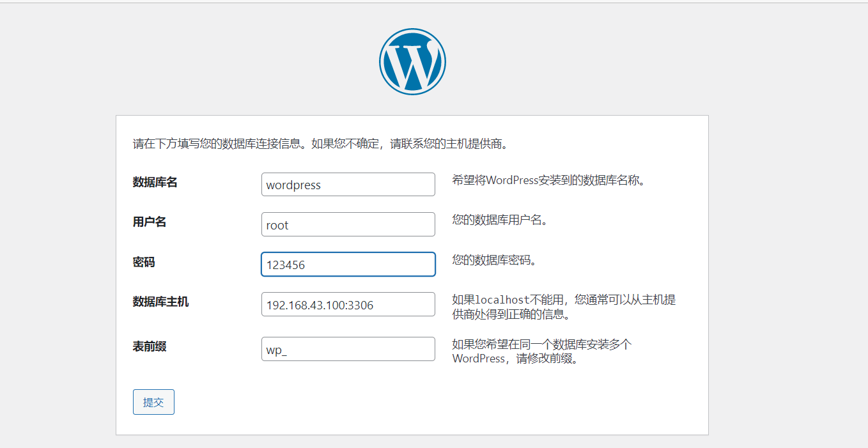The width and height of the screenshot is (868, 448).
Task: Click the description 您的数据库用户名。
Action: (x=500, y=220)
